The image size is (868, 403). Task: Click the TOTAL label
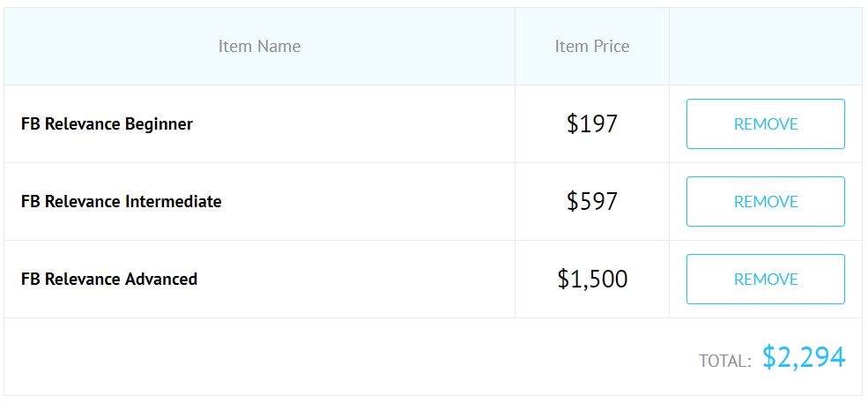(724, 361)
